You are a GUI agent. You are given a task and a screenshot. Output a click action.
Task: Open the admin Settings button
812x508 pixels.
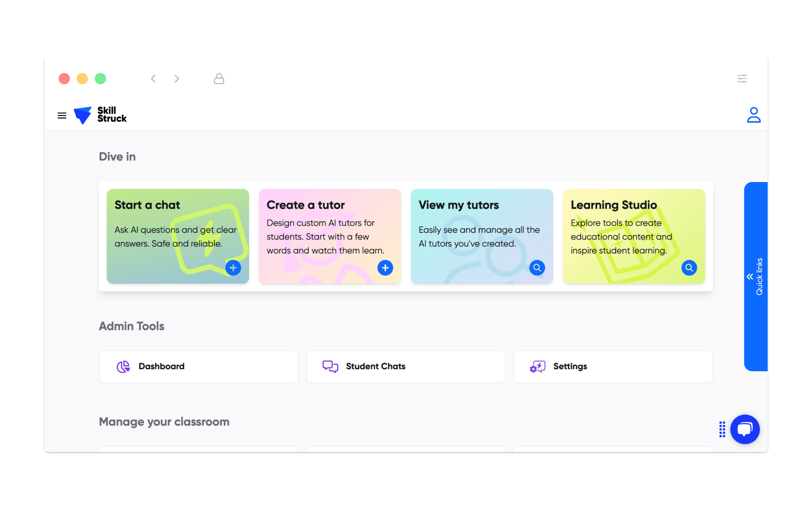pyautogui.click(x=613, y=367)
